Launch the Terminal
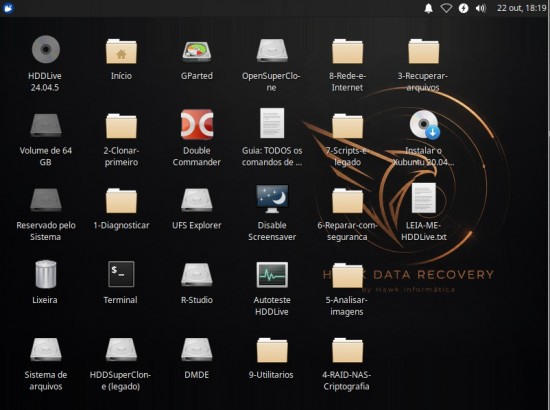The height and width of the screenshot is (410, 550). [x=121, y=274]
